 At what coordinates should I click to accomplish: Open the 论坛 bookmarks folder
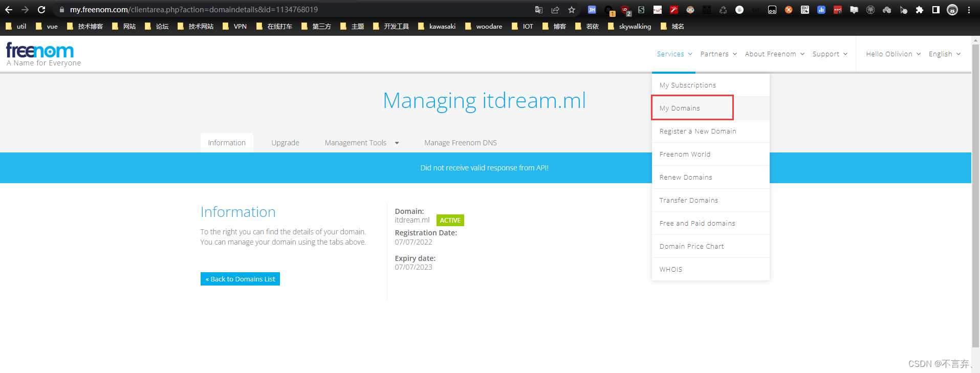pyautogui.click(x=157, y=26)
